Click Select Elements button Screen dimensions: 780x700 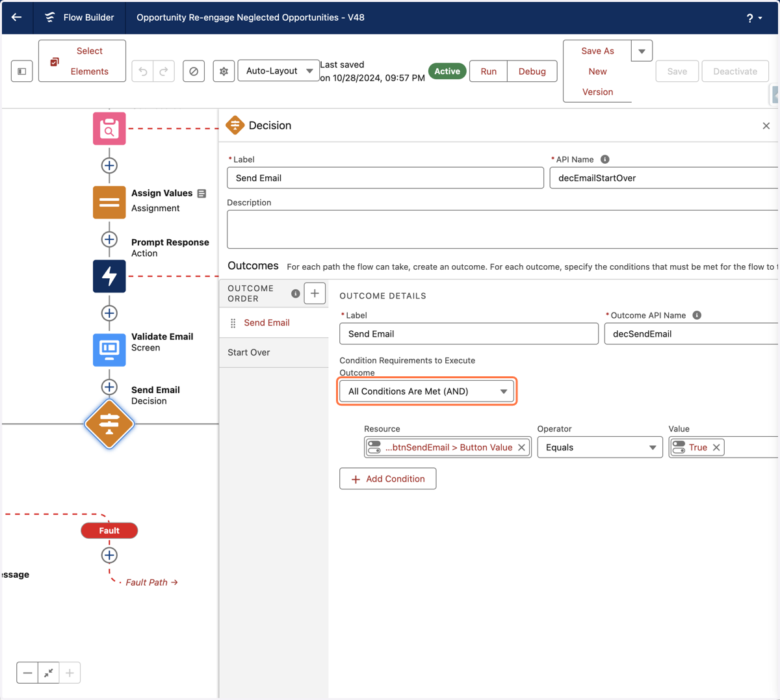pos(82,61)
